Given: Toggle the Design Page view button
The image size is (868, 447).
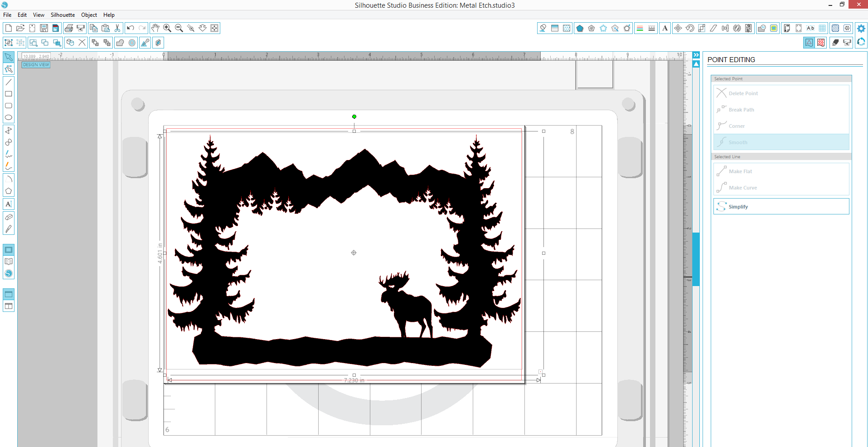Looking at the screenshot, I should pos(9,250).
